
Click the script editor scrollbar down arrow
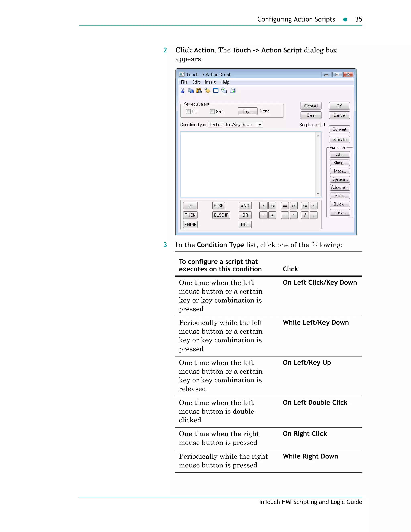[x=318, y=194]
